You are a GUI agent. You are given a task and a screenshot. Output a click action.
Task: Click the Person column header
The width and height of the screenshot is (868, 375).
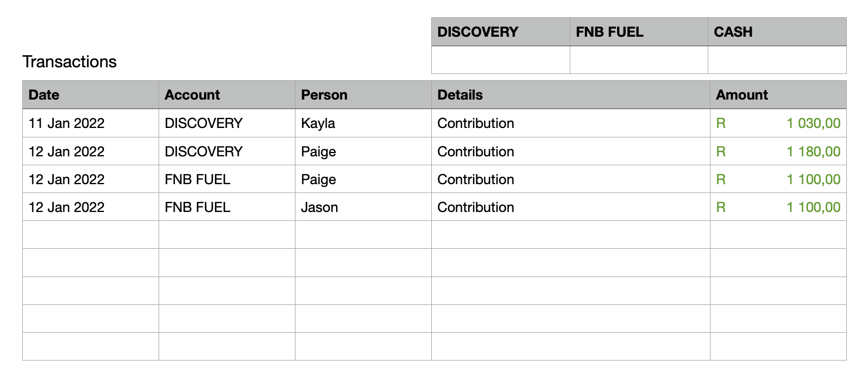(363, 95)
